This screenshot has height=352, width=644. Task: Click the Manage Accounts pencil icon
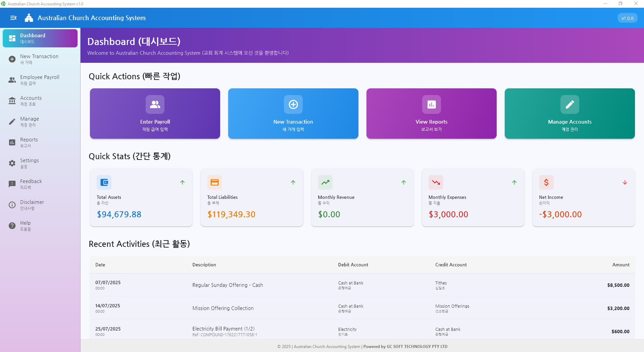[x=569, y=104]
